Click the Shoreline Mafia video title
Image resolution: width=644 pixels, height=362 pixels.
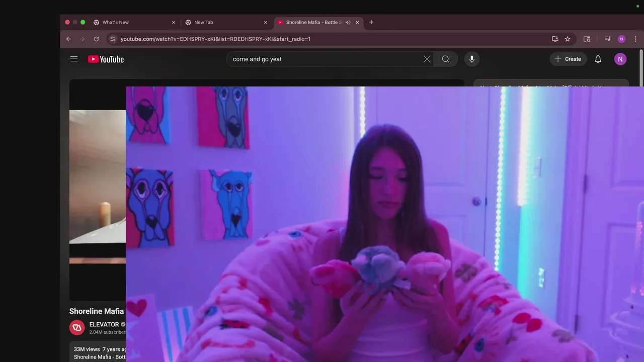(x=97, y=311)
